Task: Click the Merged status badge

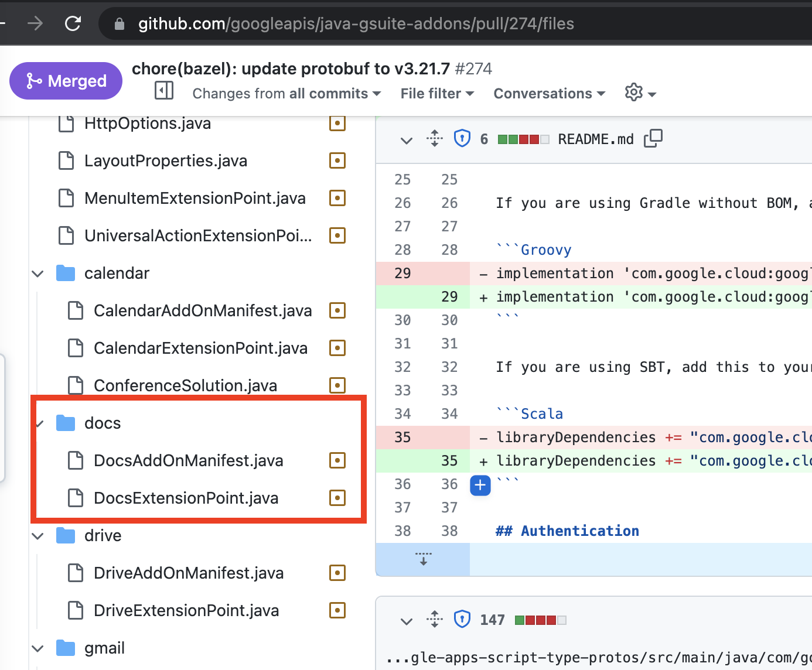Action: pos(66,81)
